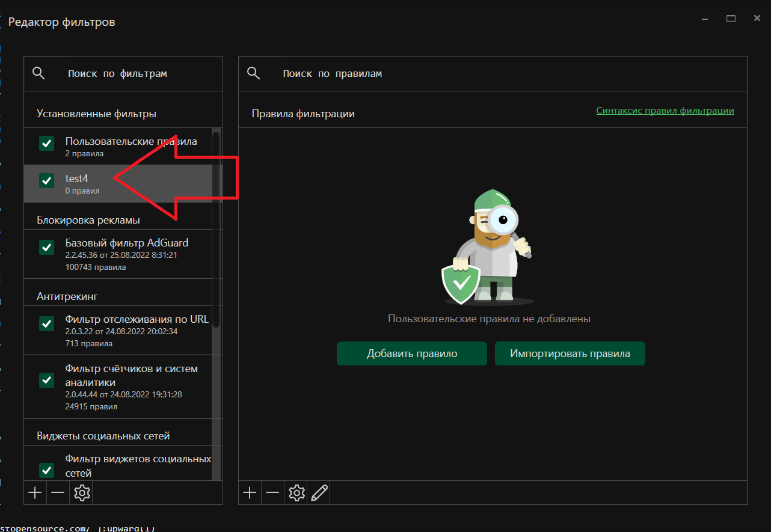Click the rules search magnifier icon
This screenshot has height=532, width=771.
coord(253,73)
